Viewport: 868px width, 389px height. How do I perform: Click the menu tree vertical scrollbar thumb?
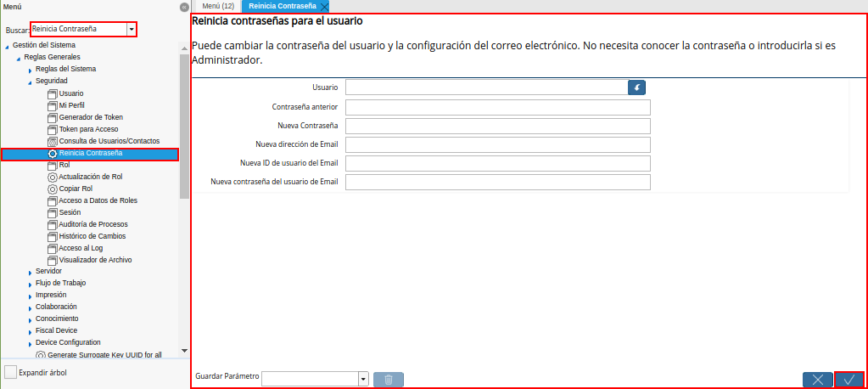coord(184,127)
